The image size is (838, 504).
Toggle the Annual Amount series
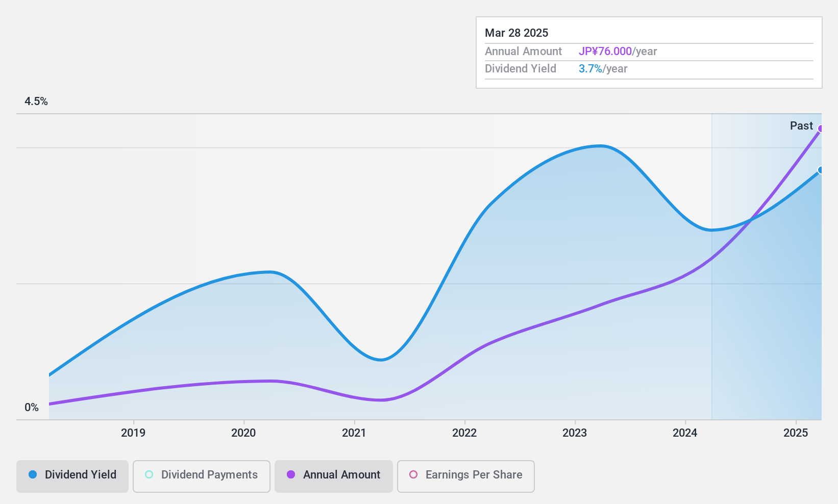click(x=334, y=476)
